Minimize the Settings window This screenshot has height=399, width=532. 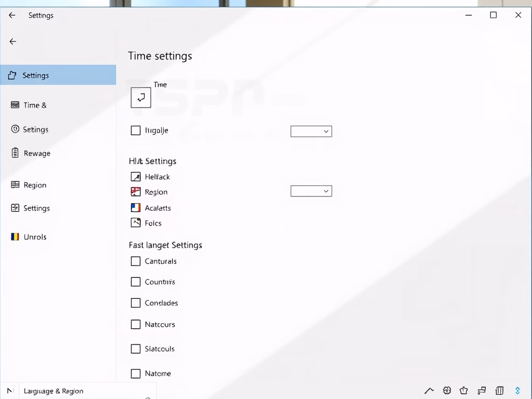click(469, 15)
